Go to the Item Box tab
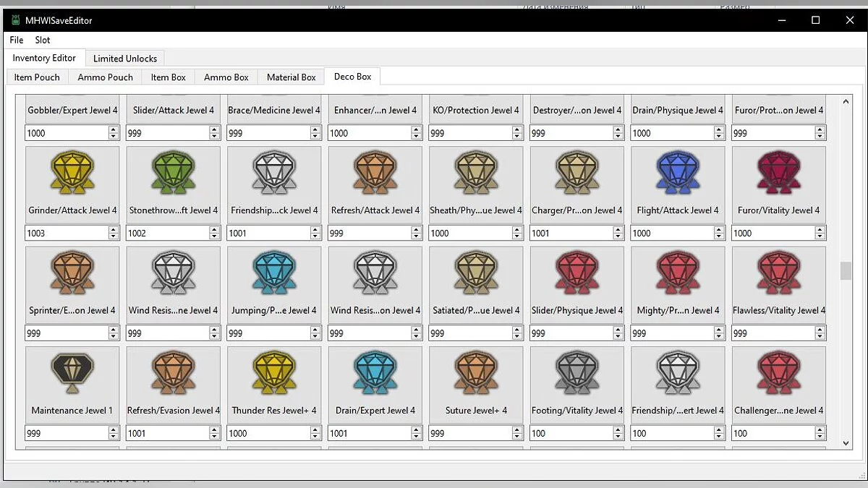Screen dimensions: 868x488 [x=169, y=77]
